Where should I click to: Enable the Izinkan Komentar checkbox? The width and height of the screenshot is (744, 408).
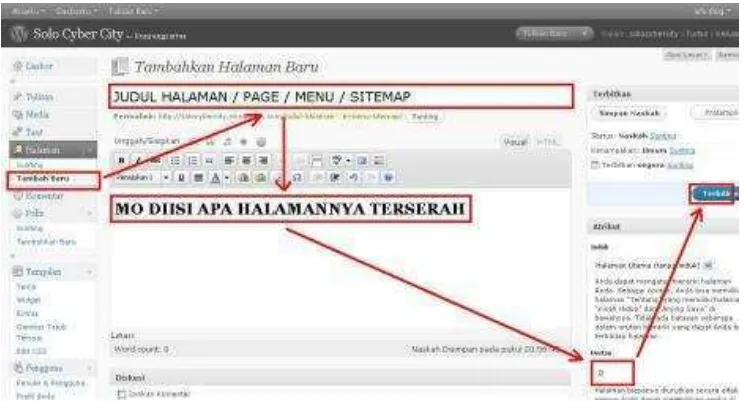click(x=121, y=394)
